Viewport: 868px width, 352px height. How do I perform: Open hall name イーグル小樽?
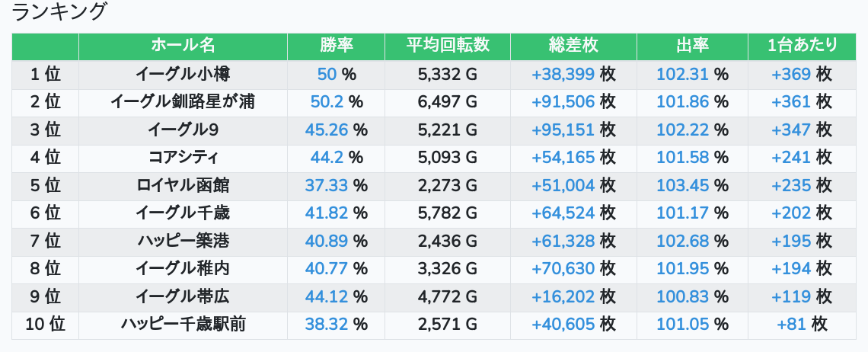tap(183, 75)
